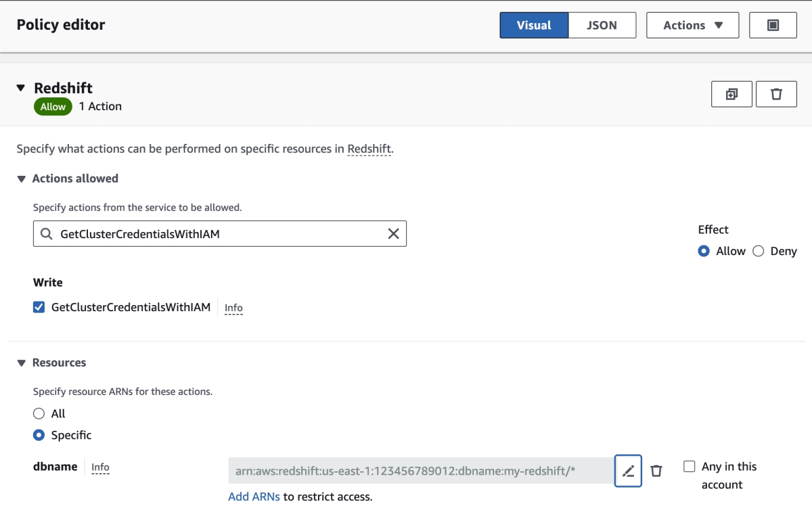Switch to the JSON editor tab

(x=602, y=25)
